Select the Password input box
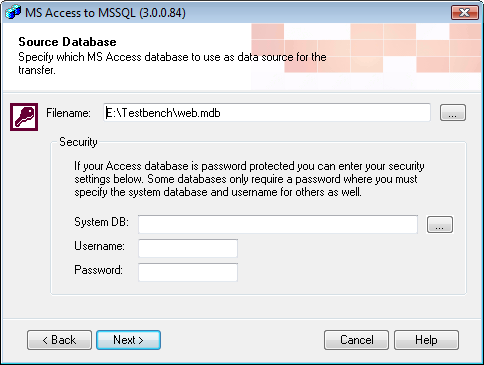The width and height of the screenshot is (484, 365). click(188, 272)
